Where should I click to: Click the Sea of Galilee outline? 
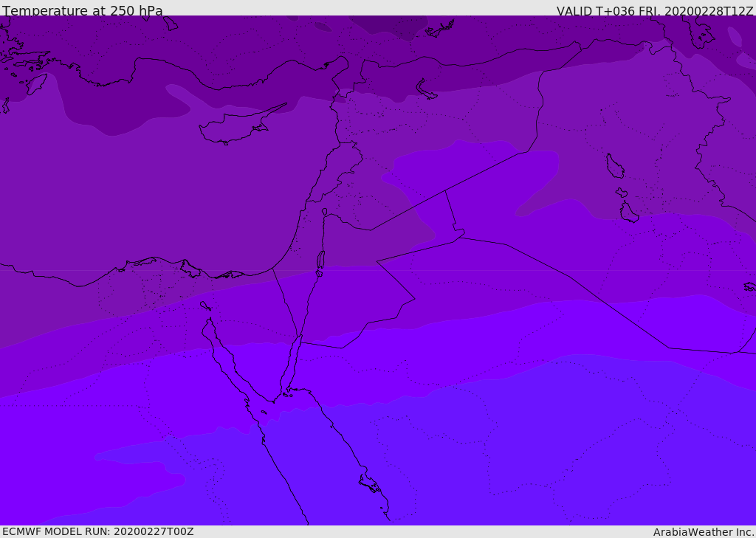[x=325, y=212]
